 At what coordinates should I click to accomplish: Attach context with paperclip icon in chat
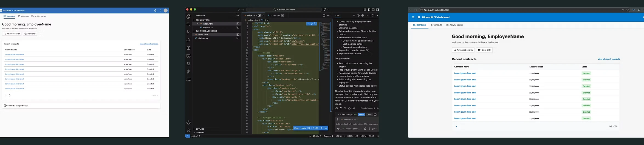(338, 119)
